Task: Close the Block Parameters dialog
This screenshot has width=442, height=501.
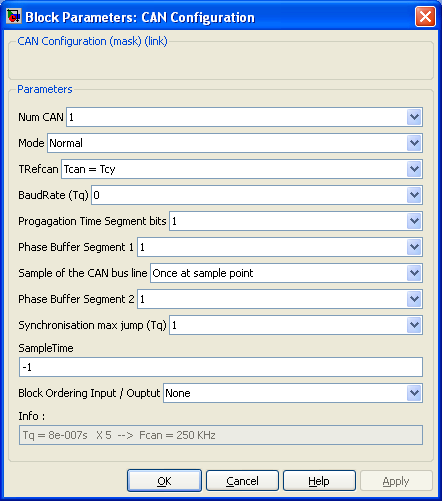Action: 425,16
